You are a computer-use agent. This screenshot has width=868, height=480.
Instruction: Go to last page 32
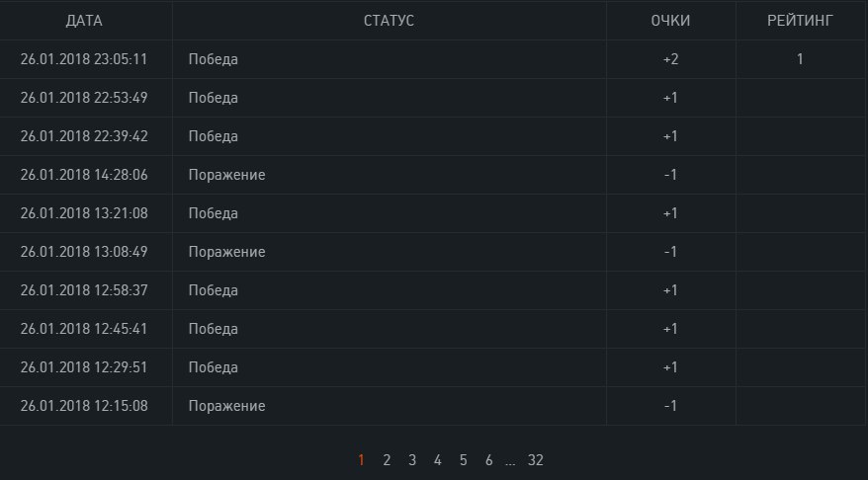point(536,460)
